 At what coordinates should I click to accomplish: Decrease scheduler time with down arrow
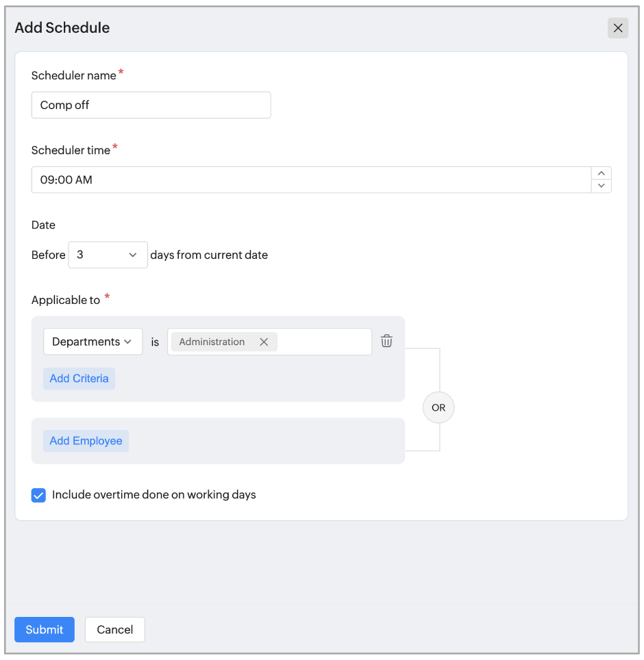click(x=601, y=186)
